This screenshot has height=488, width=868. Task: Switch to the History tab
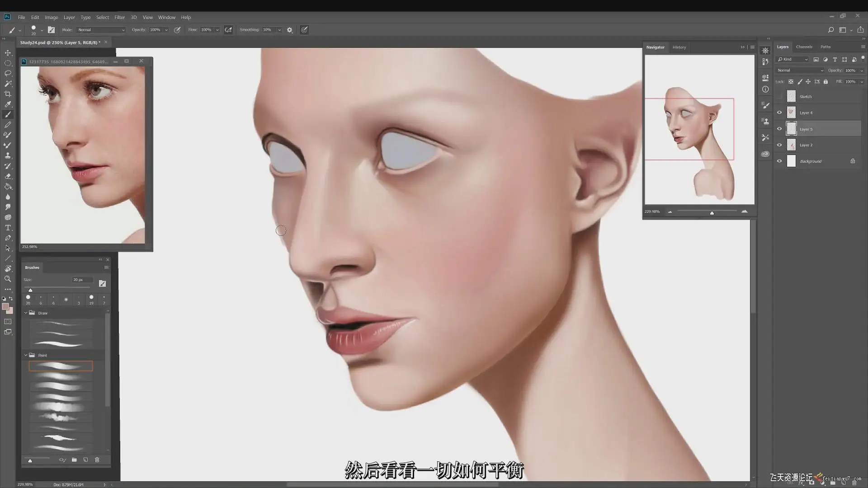tap(679, 47)
